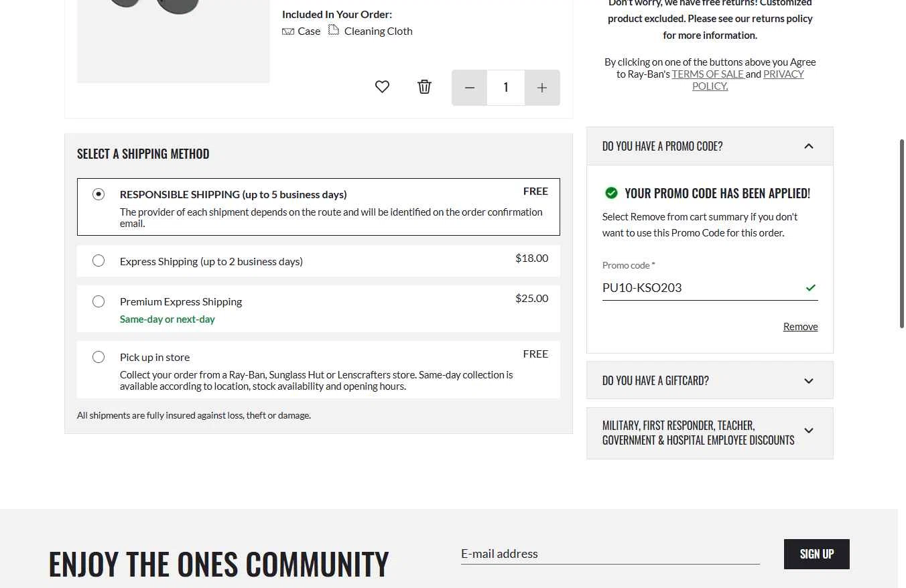Click the FREE label for Pick up in store
Screen dimensions: 906x588
coord(535,354)
